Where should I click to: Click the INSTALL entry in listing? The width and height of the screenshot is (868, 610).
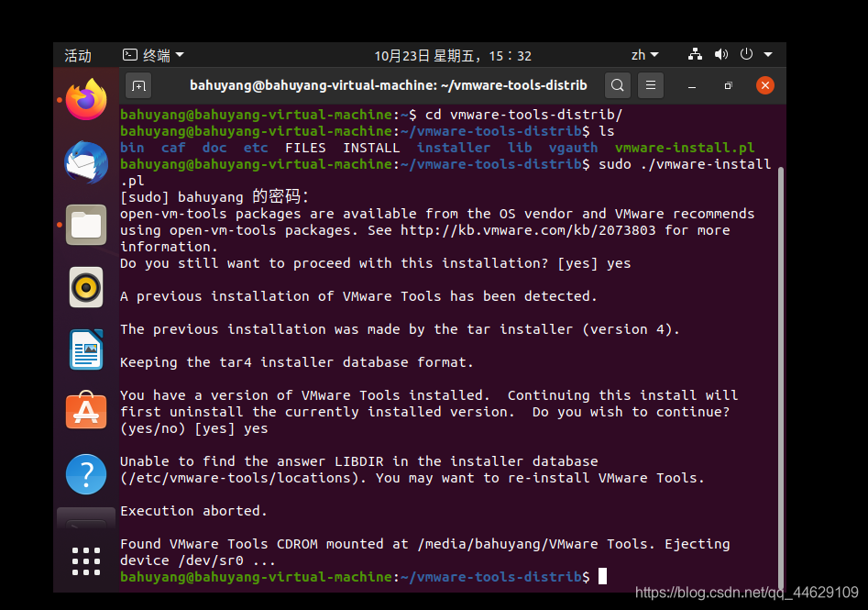371,148
